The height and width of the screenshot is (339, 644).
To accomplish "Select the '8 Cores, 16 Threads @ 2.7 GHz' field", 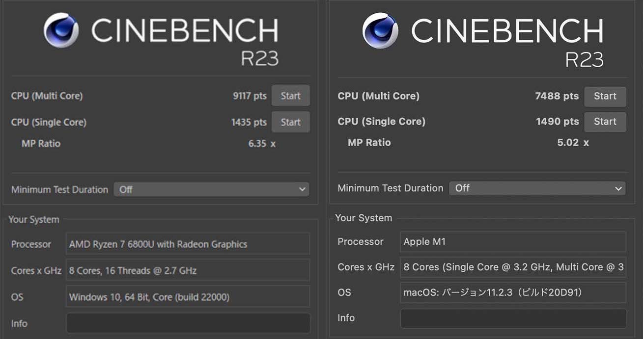I will (188, 270).
